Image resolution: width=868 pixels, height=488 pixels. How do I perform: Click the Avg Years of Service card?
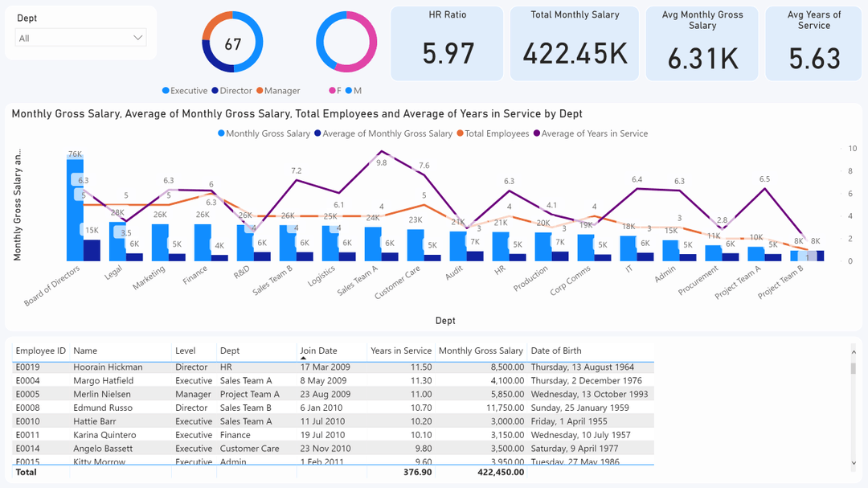(x=813, y=40)
